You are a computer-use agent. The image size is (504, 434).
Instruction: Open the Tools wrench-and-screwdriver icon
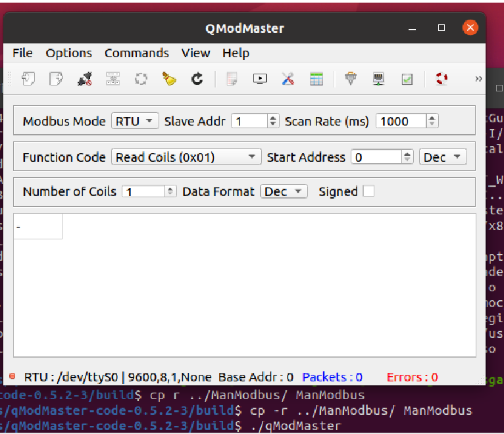click(x=288, y=79)
